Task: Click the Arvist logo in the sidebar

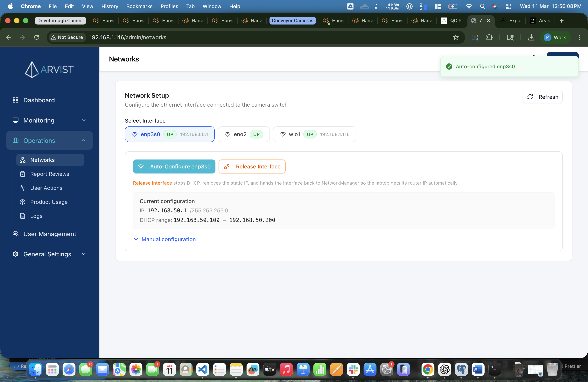Action: (x=49, y=69)
